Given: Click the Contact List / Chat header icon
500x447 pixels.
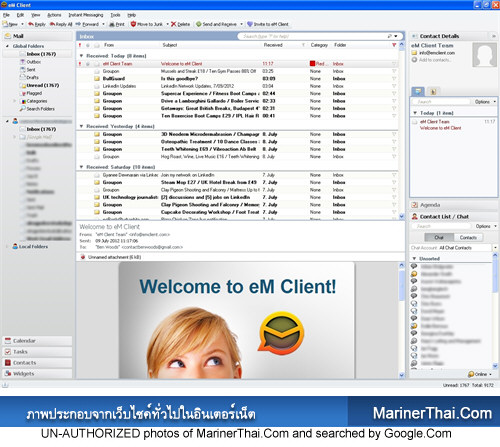Looking at the screenshot, I should pos(415,217).
